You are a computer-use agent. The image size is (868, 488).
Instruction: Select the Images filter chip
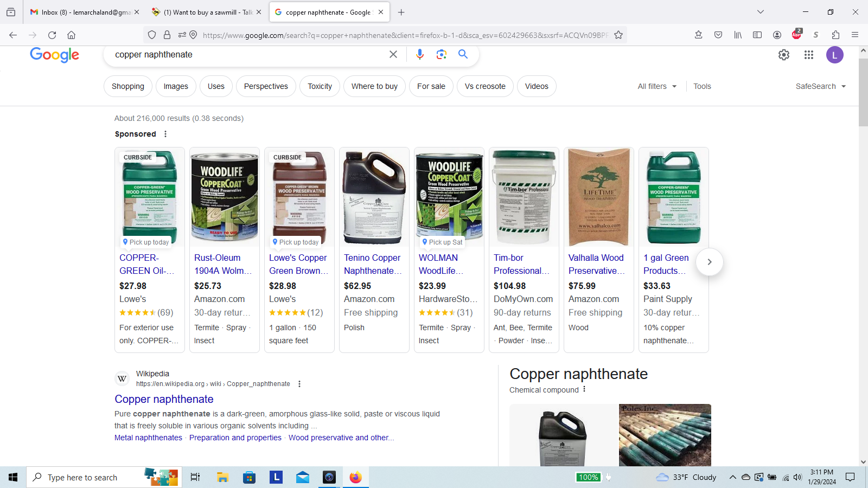pos(176,86)
